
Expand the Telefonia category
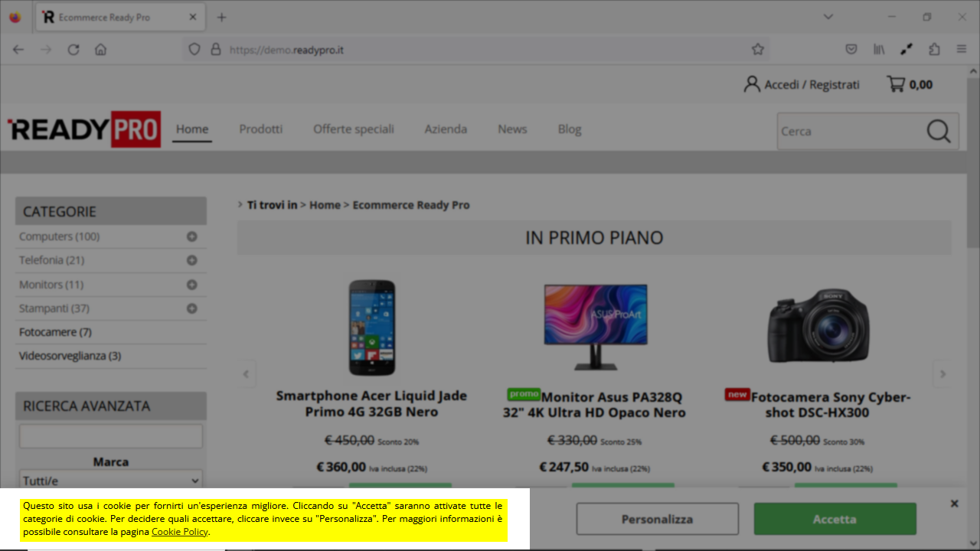coord(192,260)
